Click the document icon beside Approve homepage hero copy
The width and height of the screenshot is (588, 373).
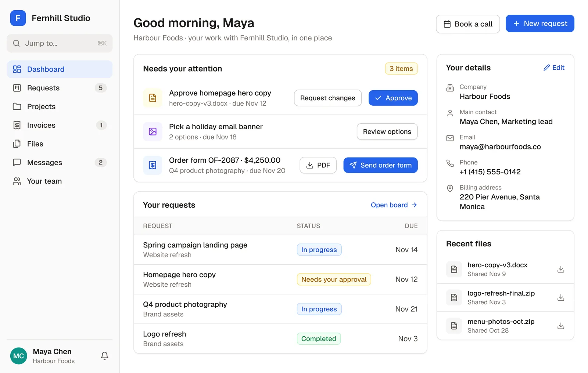153,98
